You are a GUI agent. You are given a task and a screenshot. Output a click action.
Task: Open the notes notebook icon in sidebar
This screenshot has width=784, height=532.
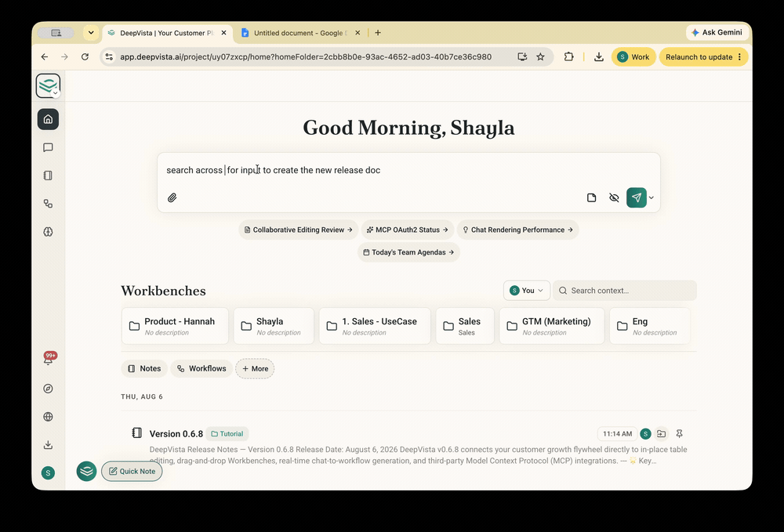pos(48,176)
